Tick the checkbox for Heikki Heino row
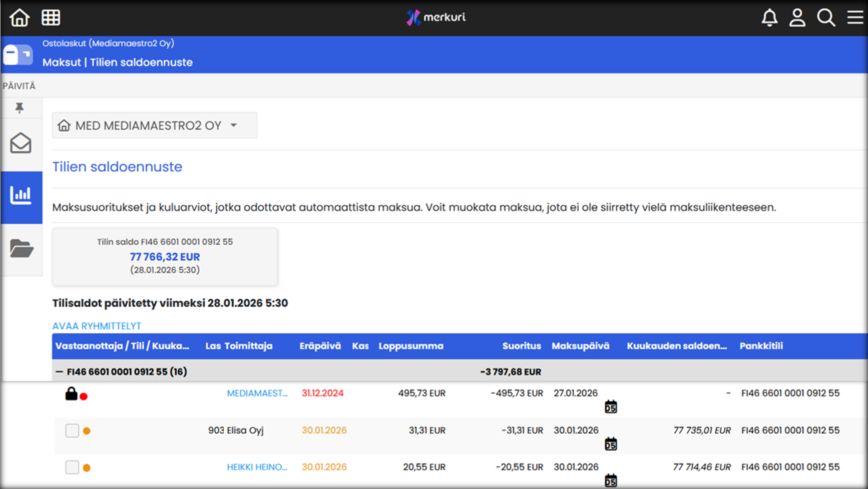Image resolution: width=868 pixels, height=489 pixels. click(x=72, y=467)
